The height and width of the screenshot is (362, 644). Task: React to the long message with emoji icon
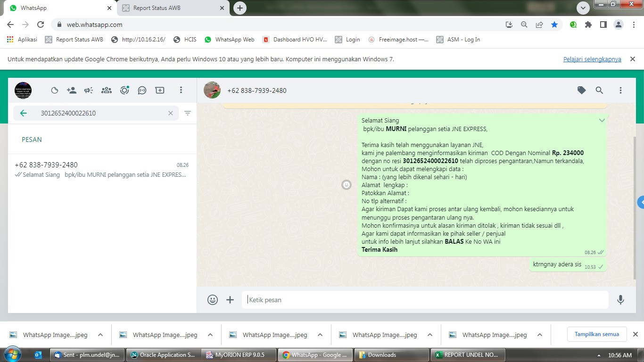pos(347,185)
